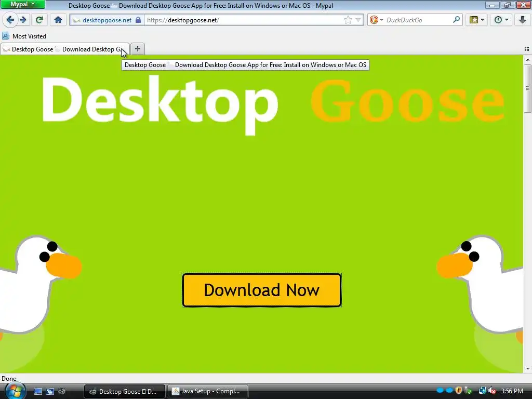Bookmark this page with the star
The height and width of the screenshot is (399, 532).
pyautogui.click(x=348, y=20)
